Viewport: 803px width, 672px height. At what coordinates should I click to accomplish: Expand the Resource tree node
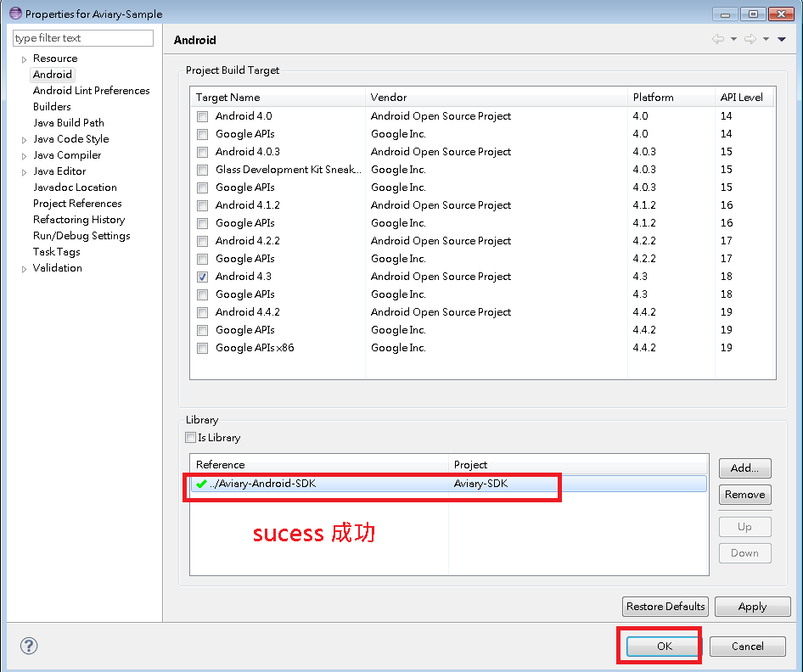(24, 59)
